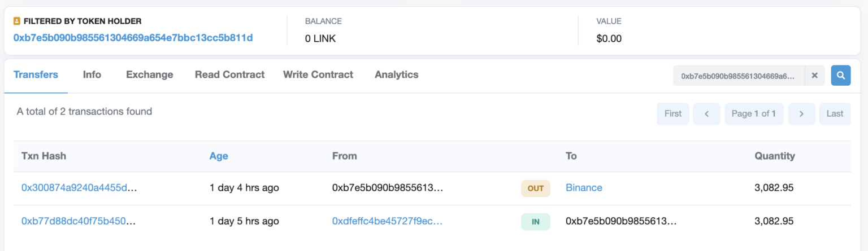Go to next page chevron
This screenshot has height=251, width=868.
(801, 113)
